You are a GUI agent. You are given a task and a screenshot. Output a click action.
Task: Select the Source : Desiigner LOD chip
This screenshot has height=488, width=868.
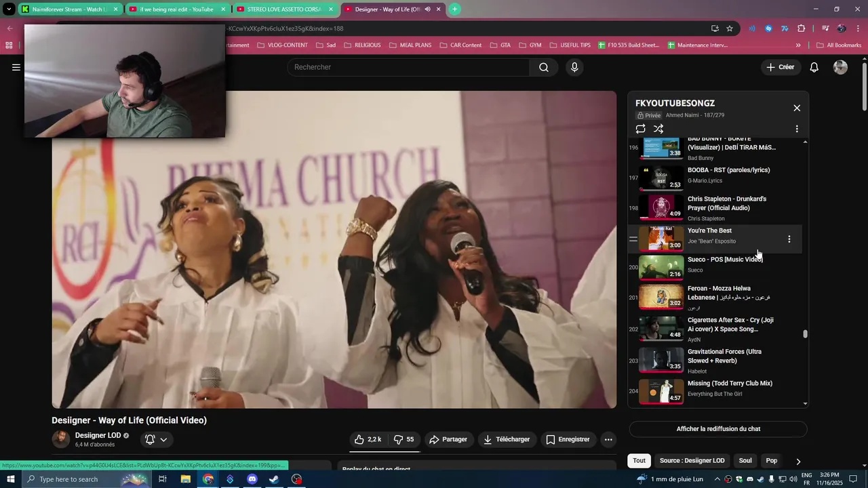(x=692, y=461)
